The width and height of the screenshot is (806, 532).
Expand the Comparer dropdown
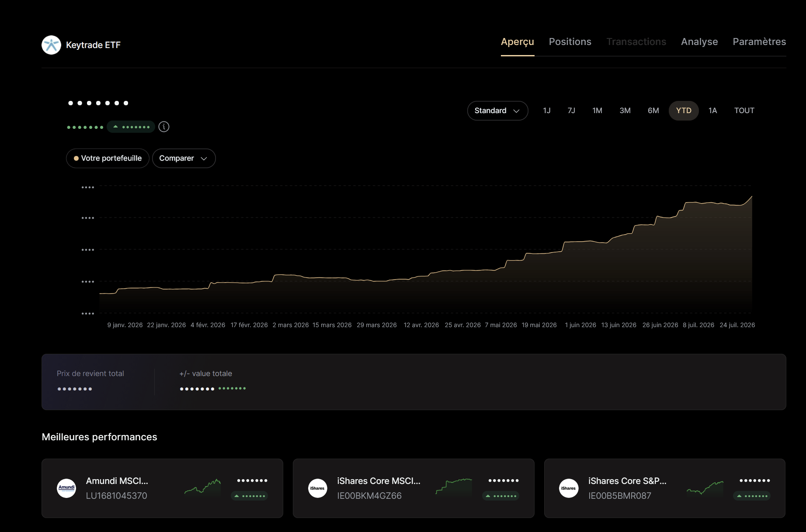[184, 158]
